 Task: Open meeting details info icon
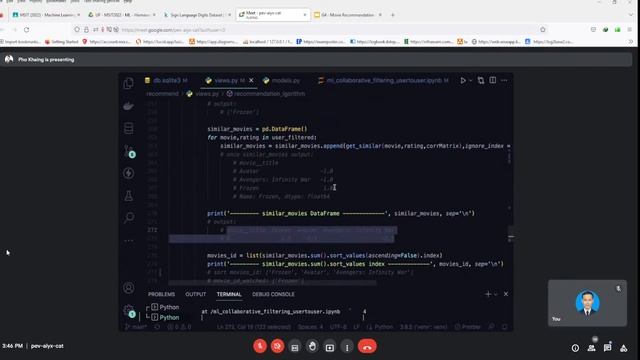click(575, 348)
